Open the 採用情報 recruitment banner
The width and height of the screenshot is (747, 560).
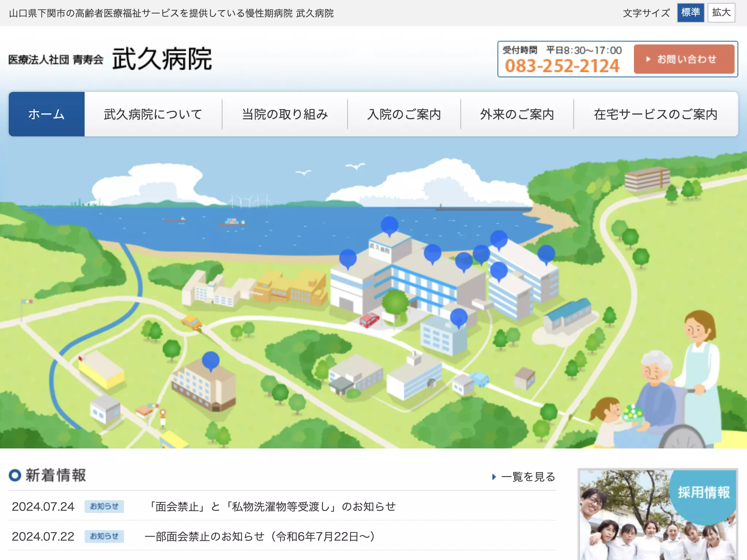(x=658, y=514)
